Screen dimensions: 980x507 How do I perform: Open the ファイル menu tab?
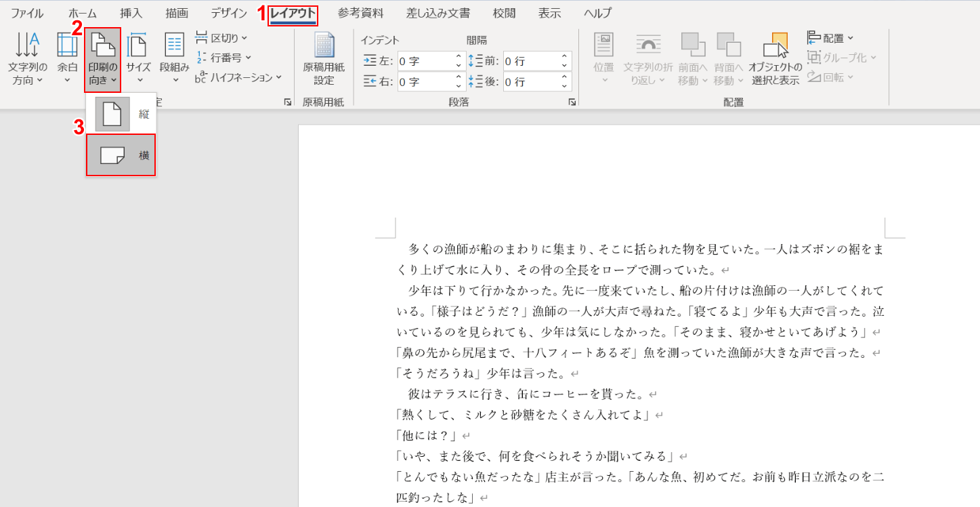tap(27, 13)
